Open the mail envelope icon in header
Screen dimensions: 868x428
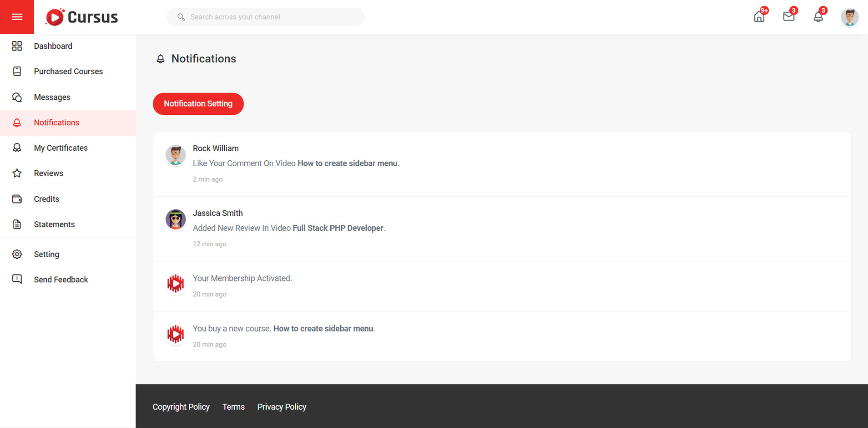coord(788,17)
